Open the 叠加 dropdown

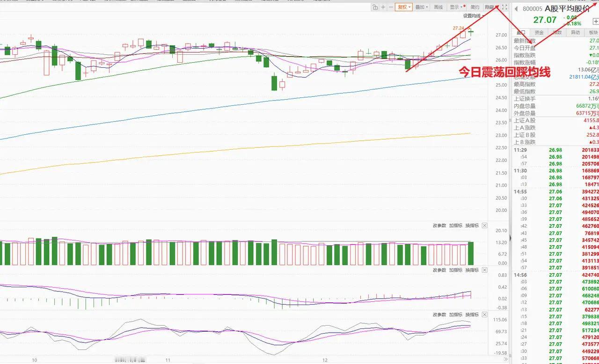point(422,7)
